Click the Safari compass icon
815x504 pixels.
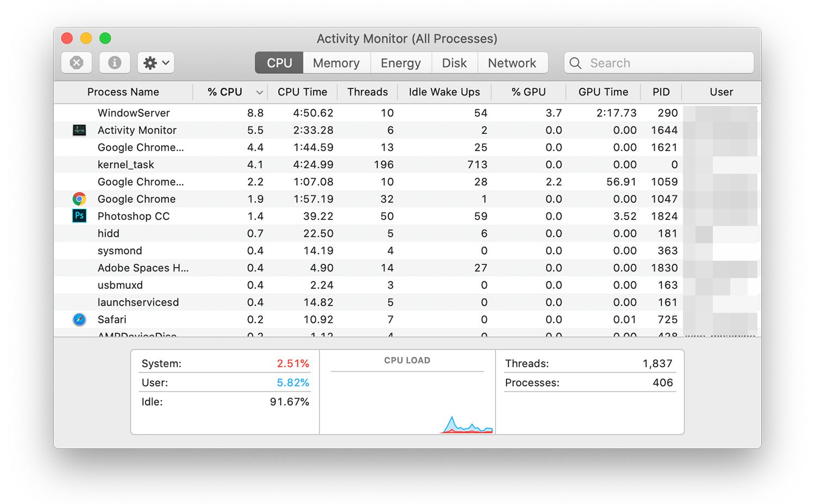click(x=79, y=319)
